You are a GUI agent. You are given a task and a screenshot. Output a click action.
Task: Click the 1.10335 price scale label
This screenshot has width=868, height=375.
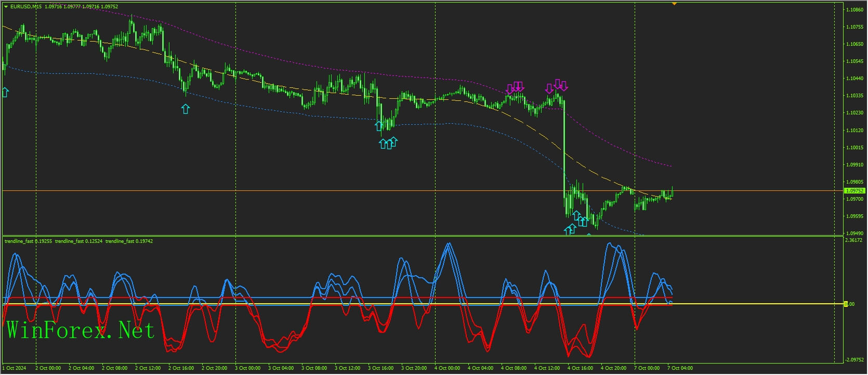point(855,96)
